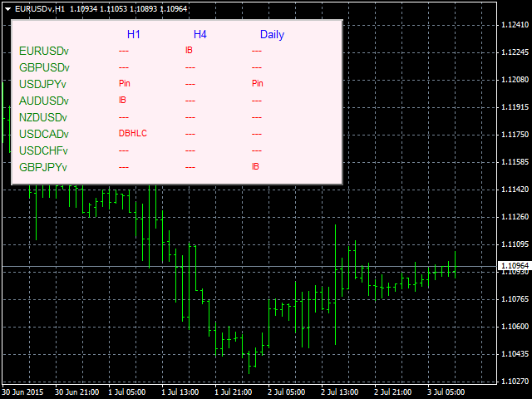Click the 2 Jul 05:00 time axis label
532x399 pixels.
pos(287,392)
